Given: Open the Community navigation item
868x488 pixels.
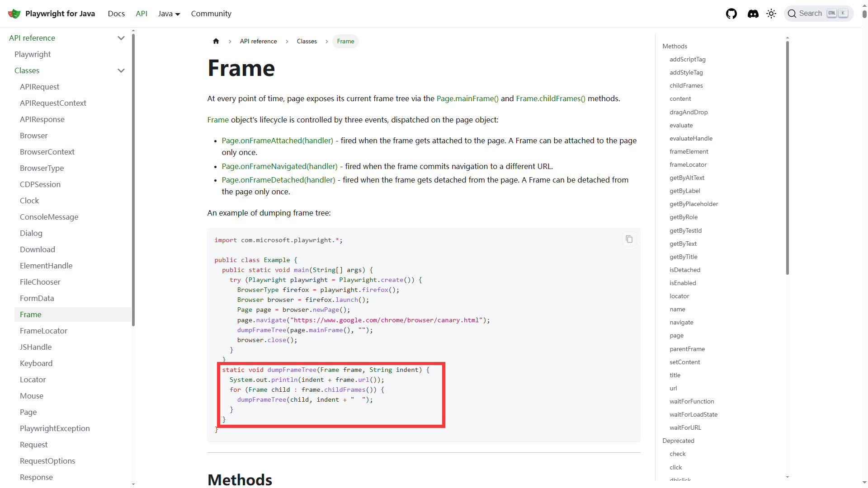Looking at the screenshot, I should [211, 14].
